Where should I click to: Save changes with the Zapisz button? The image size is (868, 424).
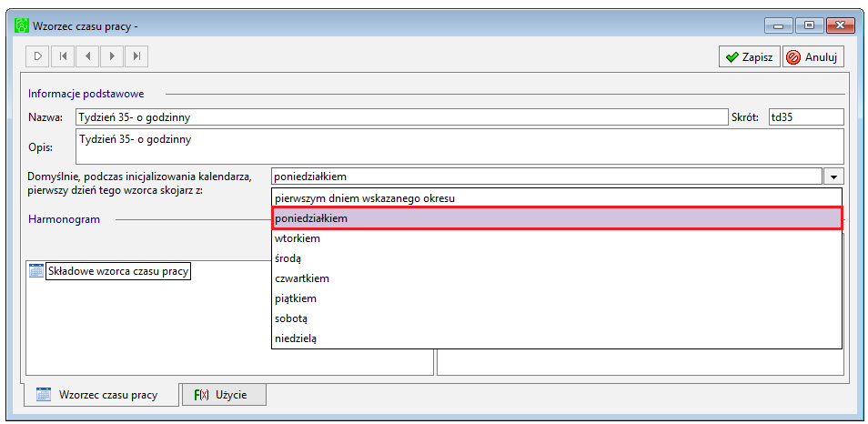coord(750,56)
